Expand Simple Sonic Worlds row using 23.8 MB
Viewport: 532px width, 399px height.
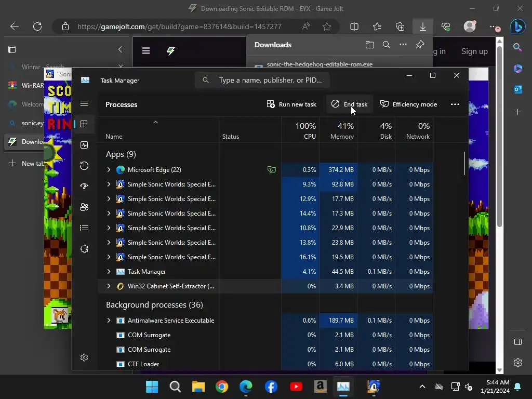109,243
